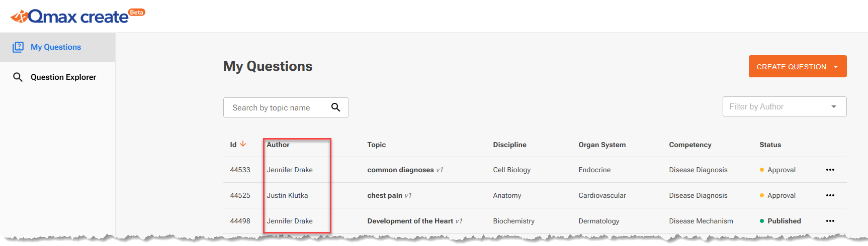Open more options for question 44525
Screen dimensions: 868x246
(830, 195)
